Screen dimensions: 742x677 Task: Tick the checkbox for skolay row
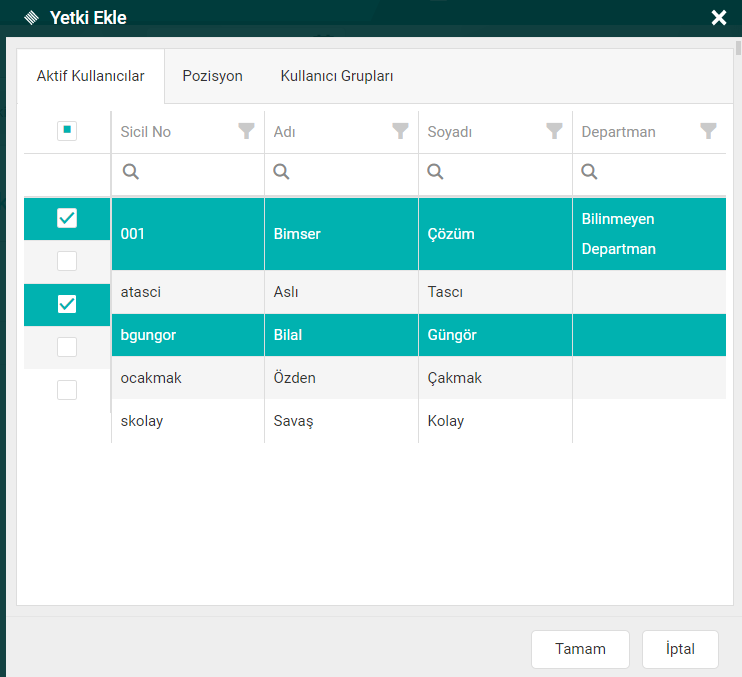(x=67, y=390)
